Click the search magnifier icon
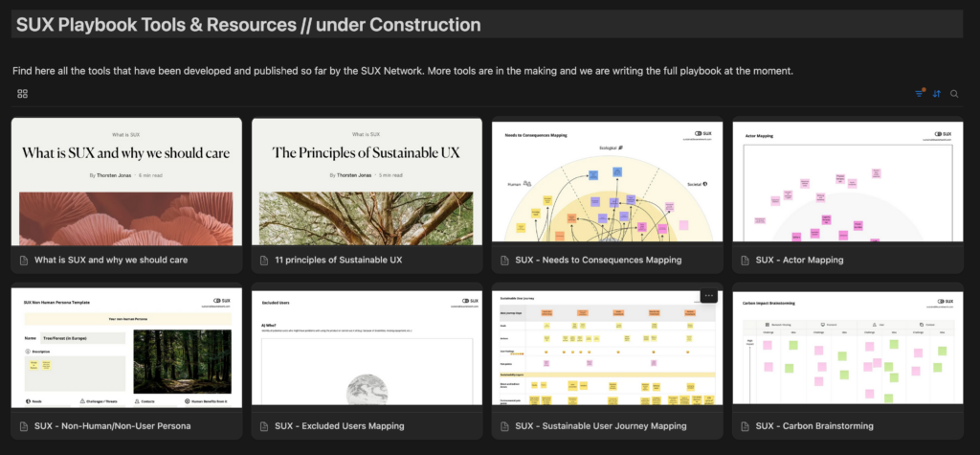The width and height of the screenshot is (980, 455). tap(954, 94)
